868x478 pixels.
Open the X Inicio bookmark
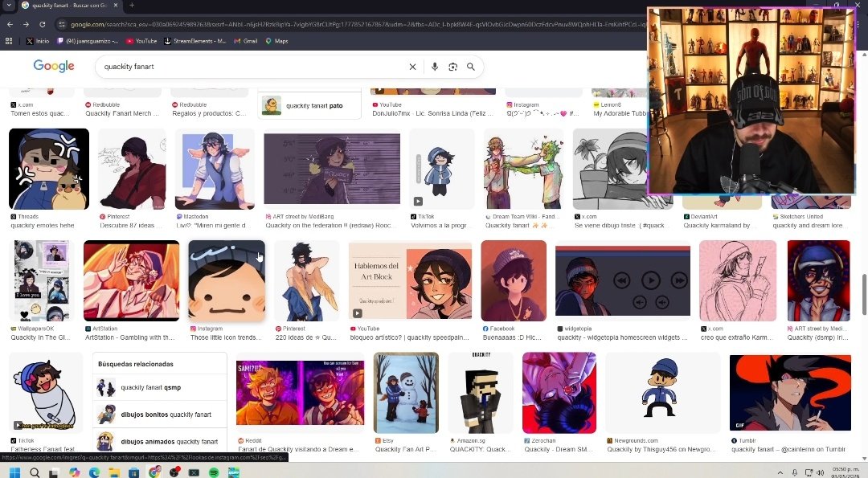click(38, 41)
